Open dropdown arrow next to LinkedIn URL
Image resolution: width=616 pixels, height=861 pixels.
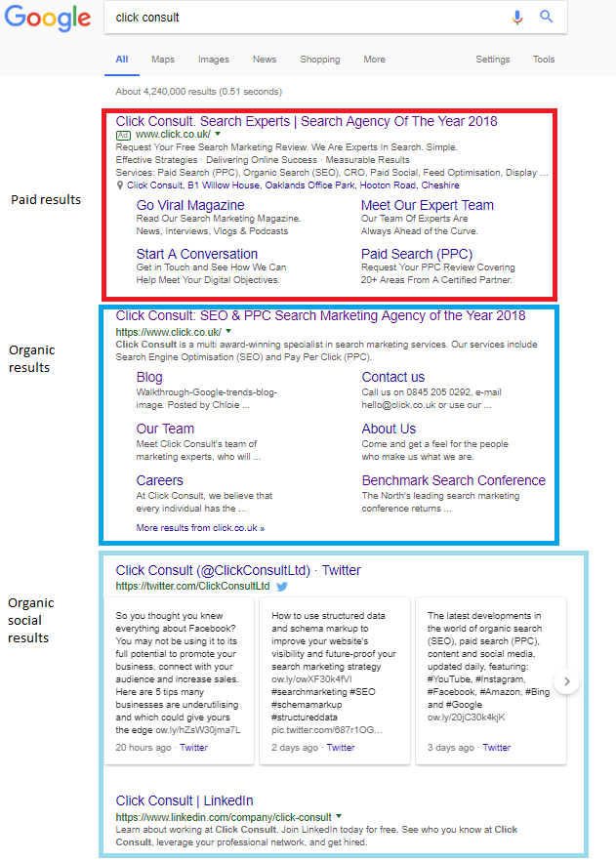339,816
